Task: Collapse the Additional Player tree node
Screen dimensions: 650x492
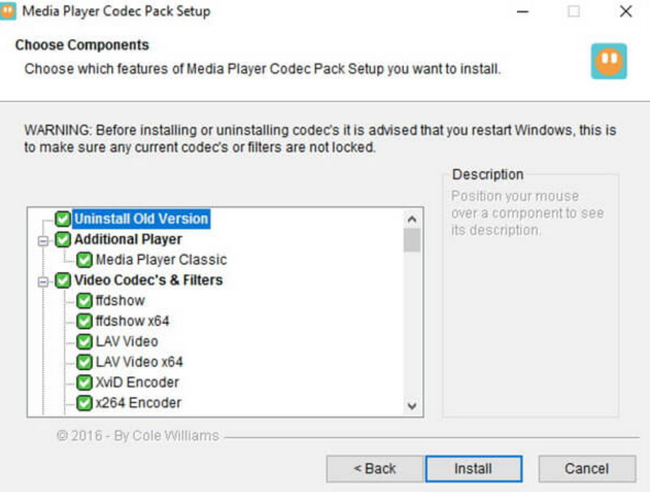Action: pos(43,240)
